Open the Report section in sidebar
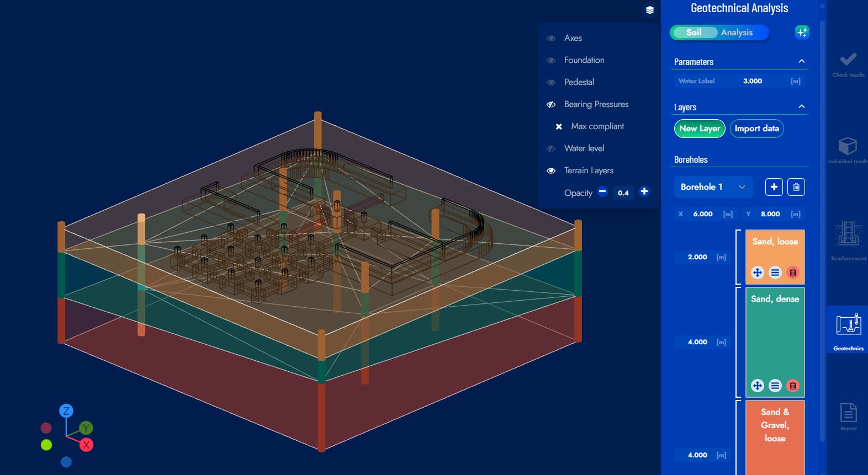 click(x=848, y=417)
